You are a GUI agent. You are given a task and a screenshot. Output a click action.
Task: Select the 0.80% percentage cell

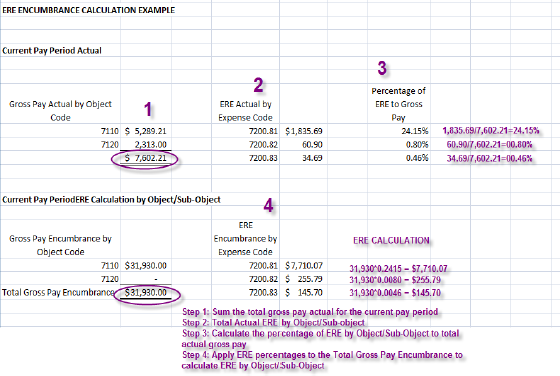417,145
